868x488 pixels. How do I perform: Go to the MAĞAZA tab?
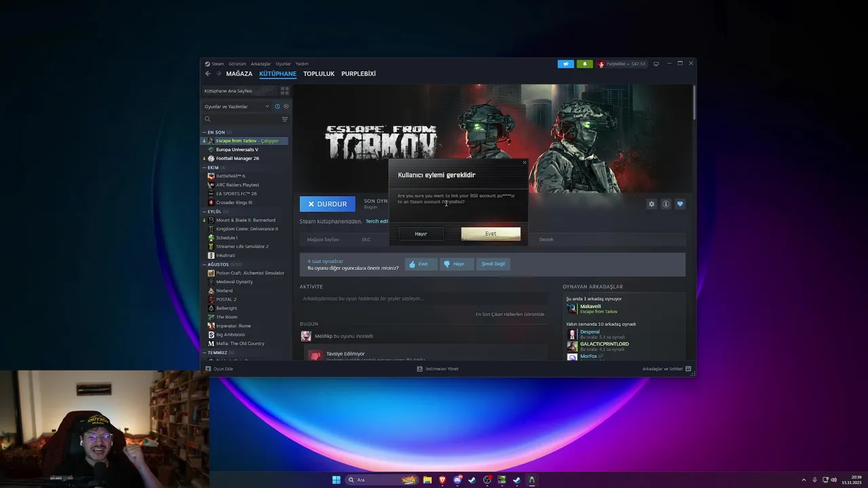coord(239,74)
